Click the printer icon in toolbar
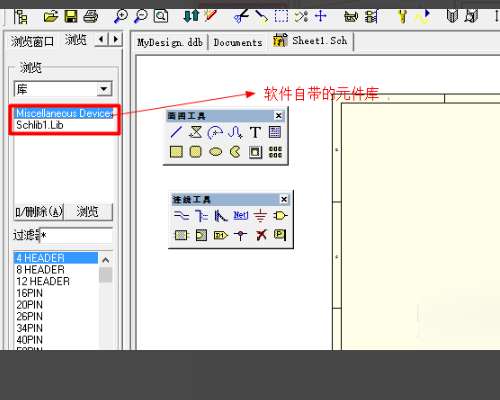Screen dimensions: 500x400 (x=91, y=16)
